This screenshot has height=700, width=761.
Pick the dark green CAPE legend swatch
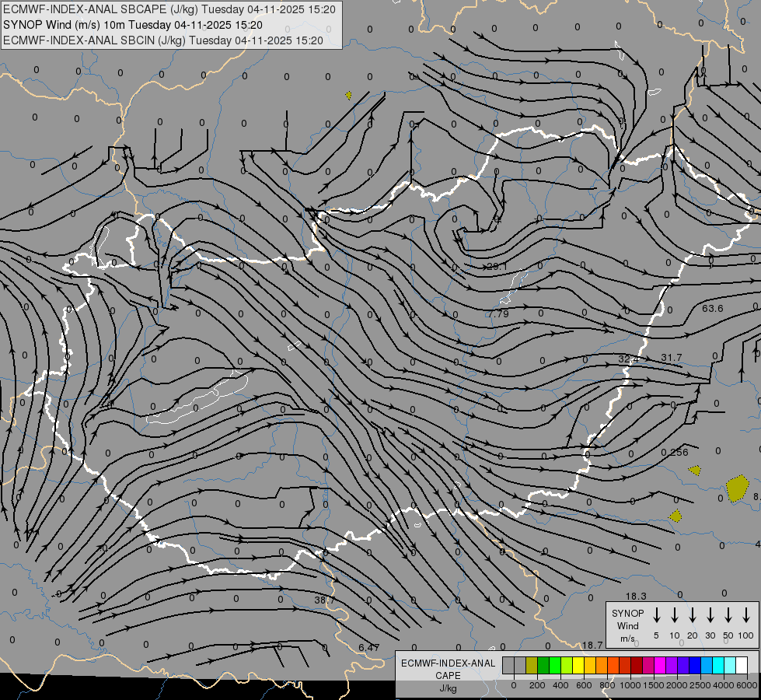543,665
